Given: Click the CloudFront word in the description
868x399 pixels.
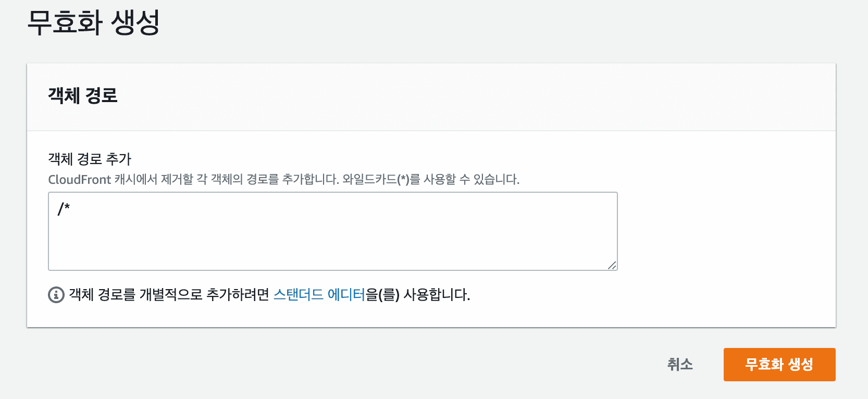Looking at the screenshot, I should [x=79, y=180].
